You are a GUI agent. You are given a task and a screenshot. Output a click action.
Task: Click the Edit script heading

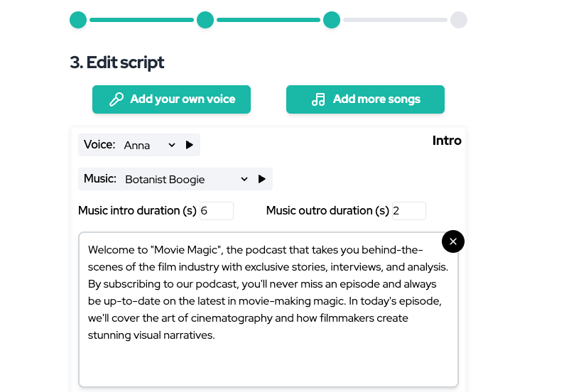[117, 62]
